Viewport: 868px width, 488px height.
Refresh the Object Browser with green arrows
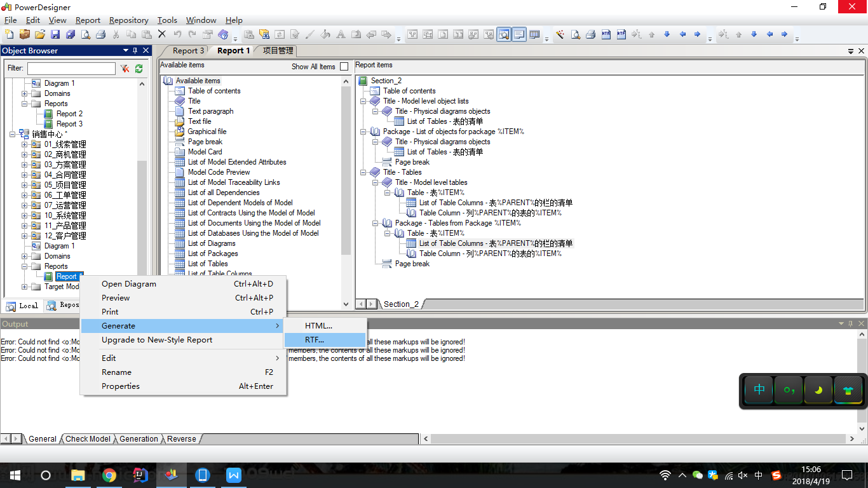point(139,68)
